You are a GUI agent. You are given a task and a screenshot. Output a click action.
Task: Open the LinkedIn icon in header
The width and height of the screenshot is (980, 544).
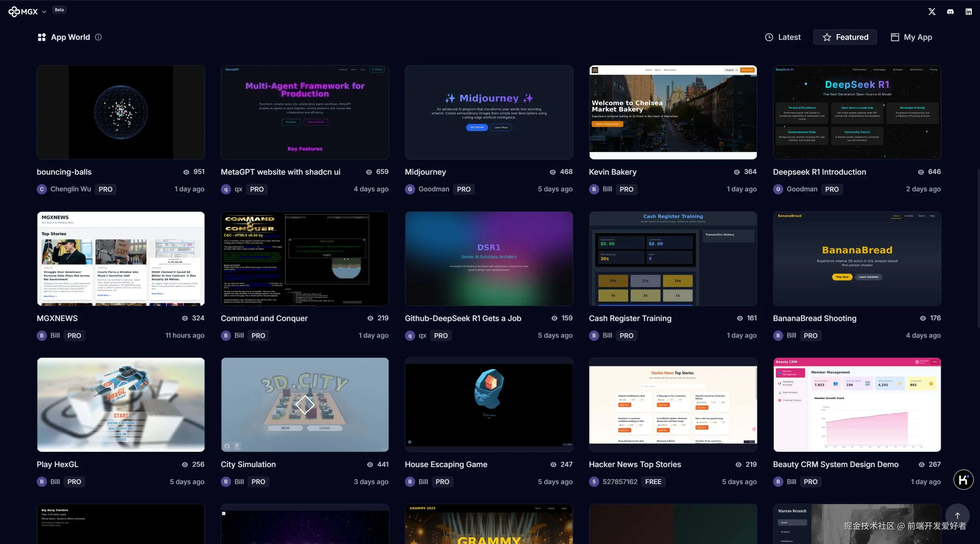tap(968, 12)
